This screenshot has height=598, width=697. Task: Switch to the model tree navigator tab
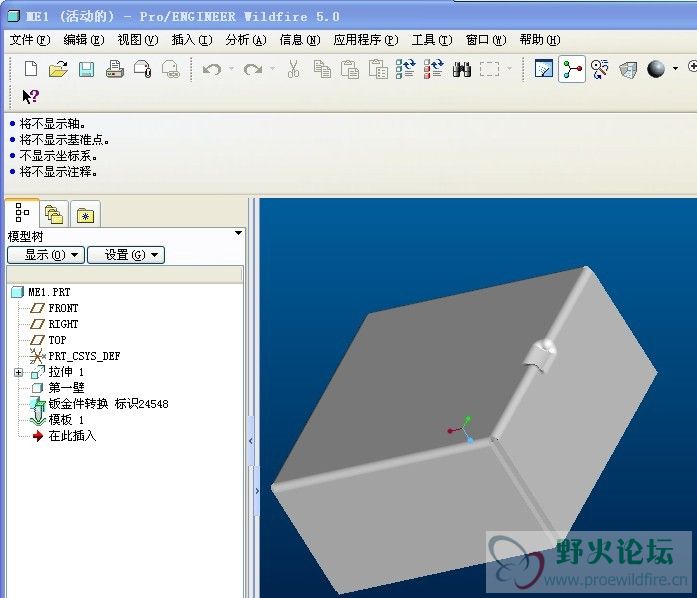[22, 213]
